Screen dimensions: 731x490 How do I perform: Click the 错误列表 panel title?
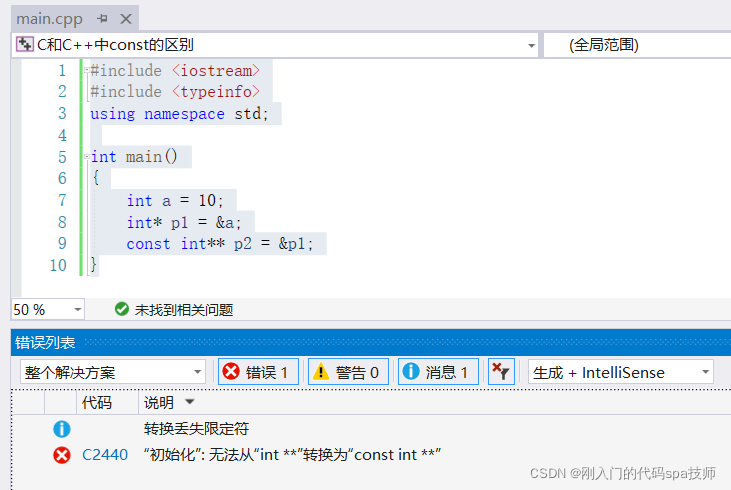(45, 343)
